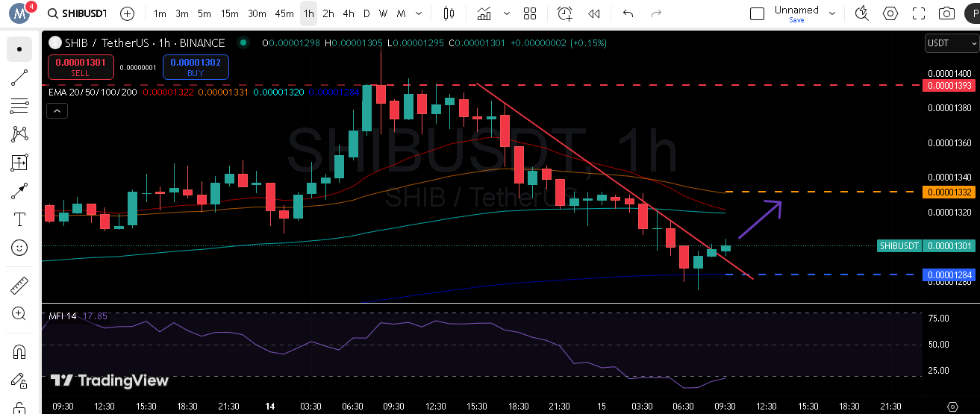Open the user profile avatar menu

[x=19, y=13]
